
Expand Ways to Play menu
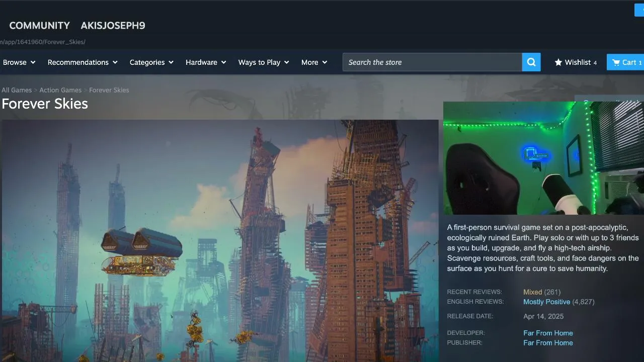(x=264, y=62)
